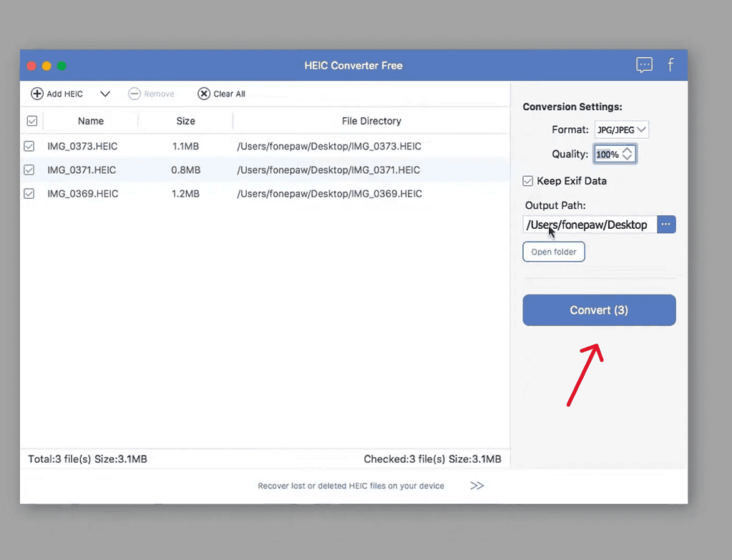The width and height of the screenshot is (732, 560).
Task: Maximize the window with the green button
Action: (62, 66)
